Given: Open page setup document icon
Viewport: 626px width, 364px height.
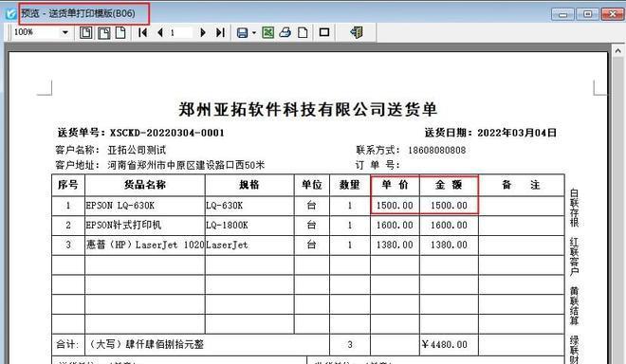Looking at the screenshot, I should [303, 32].
